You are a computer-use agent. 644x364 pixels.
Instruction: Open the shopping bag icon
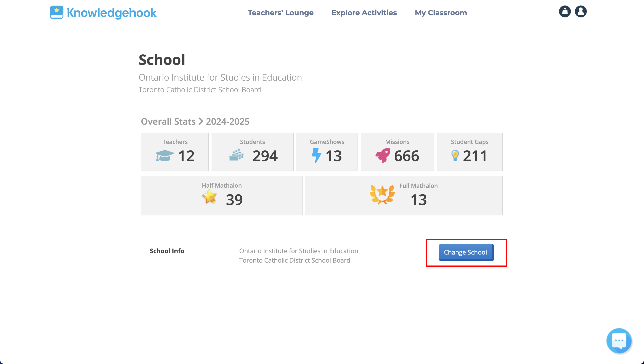(565, 11)
